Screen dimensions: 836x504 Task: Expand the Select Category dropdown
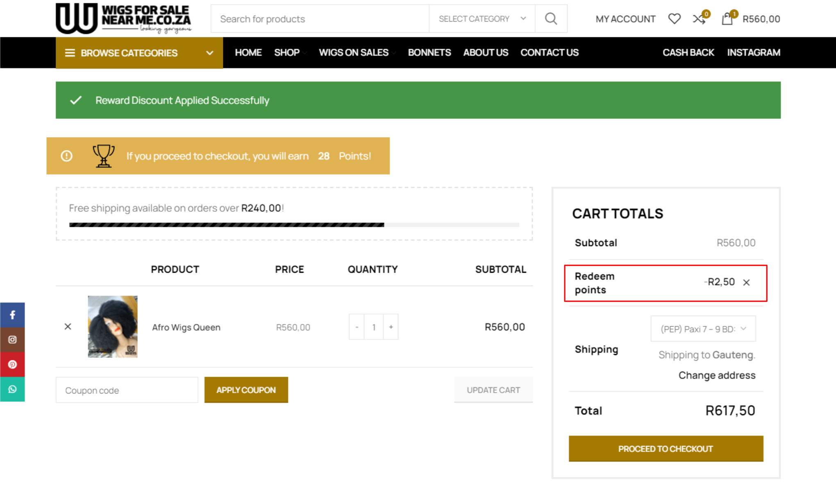tap(482, 19)
